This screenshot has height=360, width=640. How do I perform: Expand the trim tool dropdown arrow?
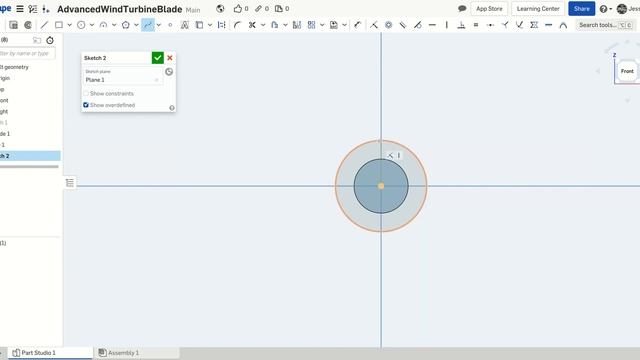click(263, 25)
